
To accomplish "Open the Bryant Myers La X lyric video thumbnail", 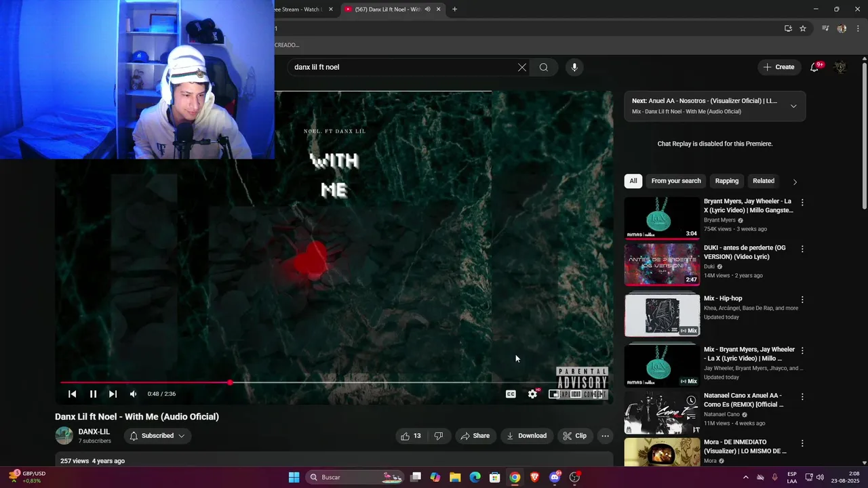I will pos(662,218).
